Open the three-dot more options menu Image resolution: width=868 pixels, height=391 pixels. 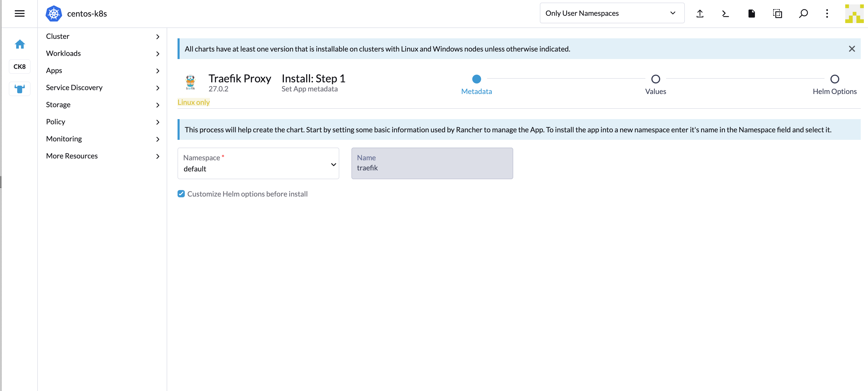tap(827, 13)
